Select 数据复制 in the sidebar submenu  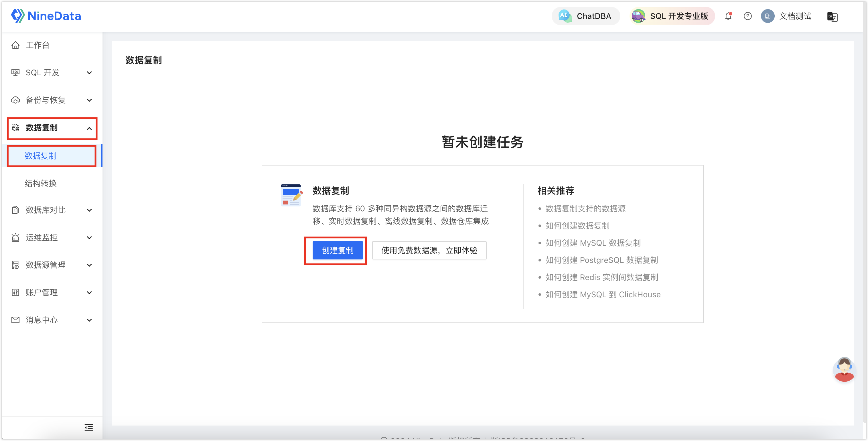click(41, 156)
